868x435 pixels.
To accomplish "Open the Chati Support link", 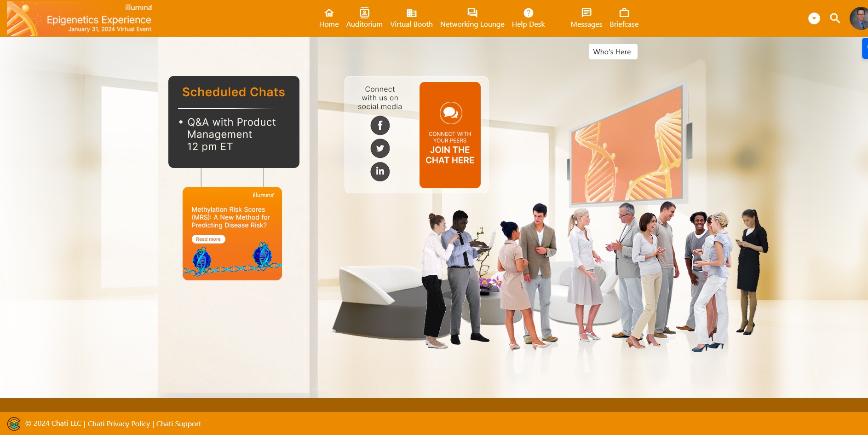I will pos(178,424).
